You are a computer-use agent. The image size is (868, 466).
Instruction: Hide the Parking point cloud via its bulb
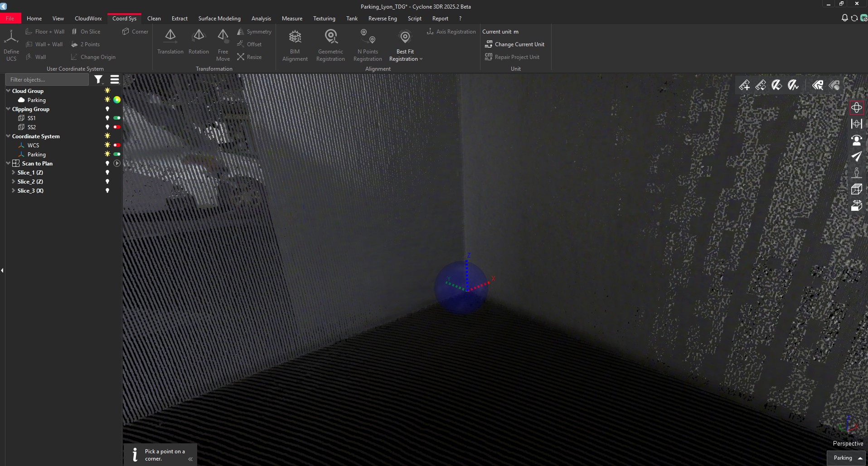point(107,100)
